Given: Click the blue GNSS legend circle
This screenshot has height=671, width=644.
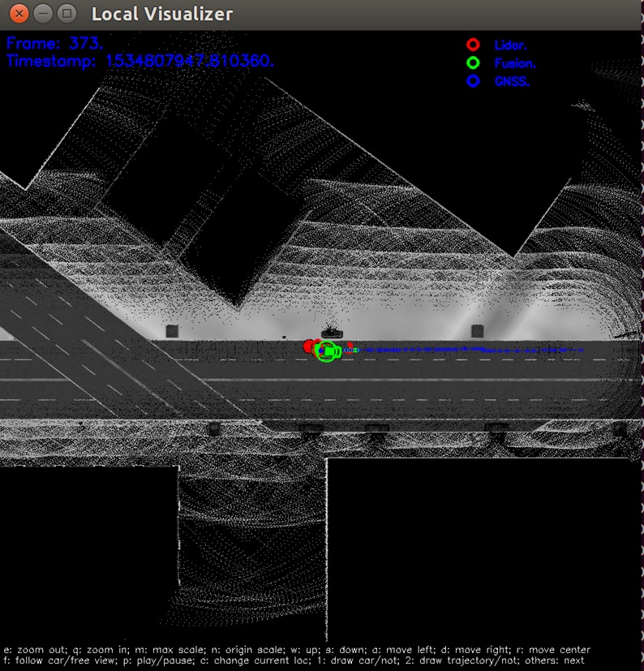Looking at the screenshot, I should coord(473,81).
